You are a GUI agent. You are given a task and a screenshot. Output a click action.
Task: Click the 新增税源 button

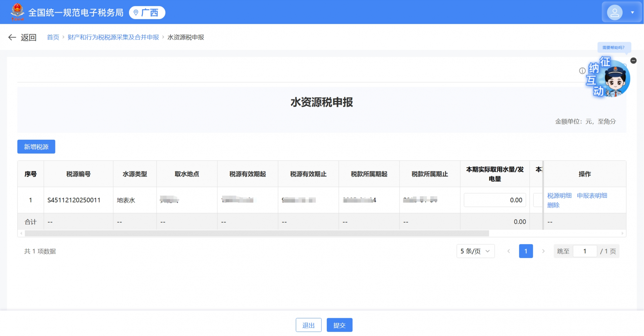36,146
